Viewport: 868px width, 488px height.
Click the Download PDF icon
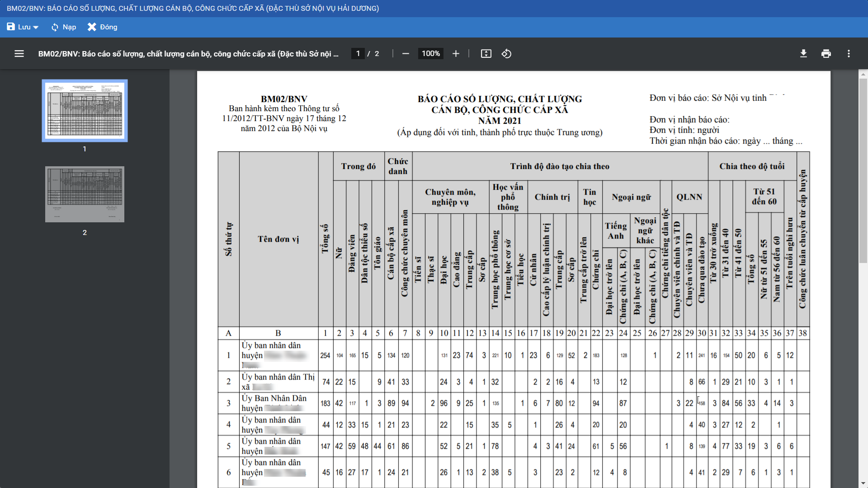point(803,54)
